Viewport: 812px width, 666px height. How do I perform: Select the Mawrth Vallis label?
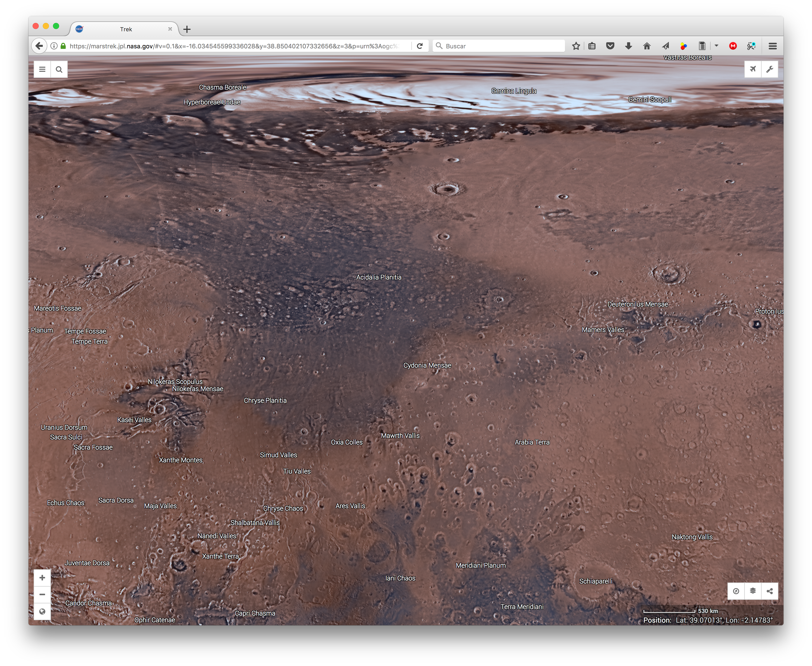[x=400, y=436]
